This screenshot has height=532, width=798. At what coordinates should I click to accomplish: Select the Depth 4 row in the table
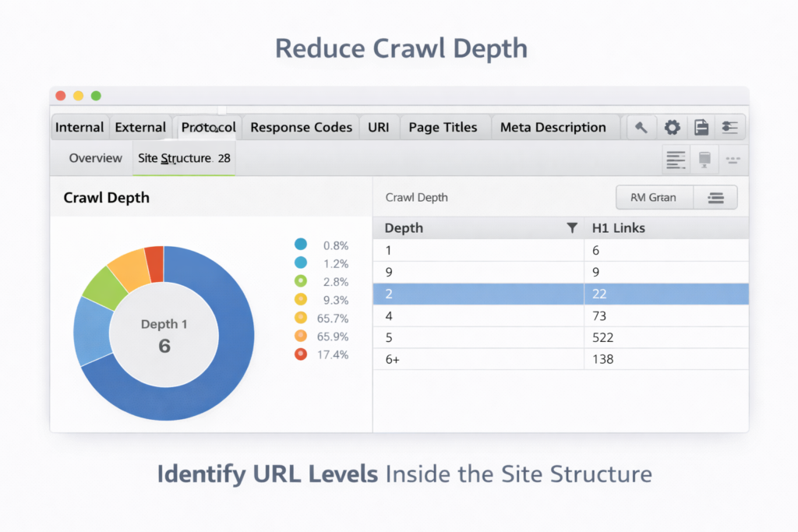(x=468, y=316)
